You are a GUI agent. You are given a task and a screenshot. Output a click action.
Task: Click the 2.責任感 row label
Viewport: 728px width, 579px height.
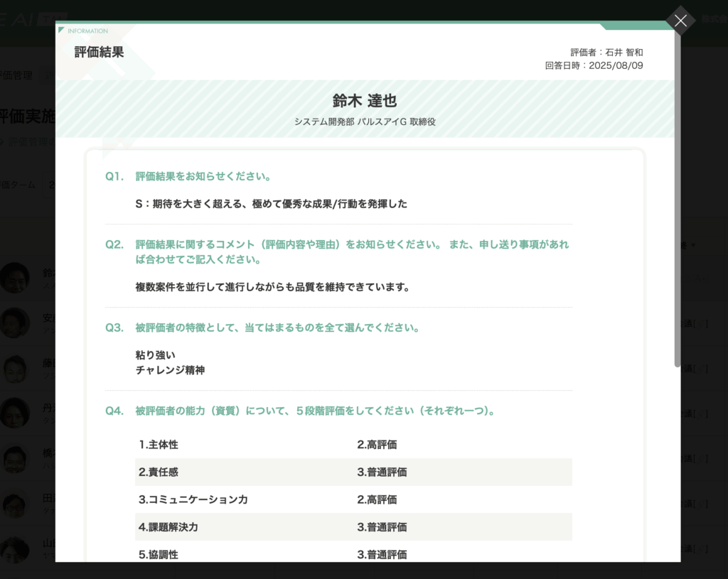(159, 472)
